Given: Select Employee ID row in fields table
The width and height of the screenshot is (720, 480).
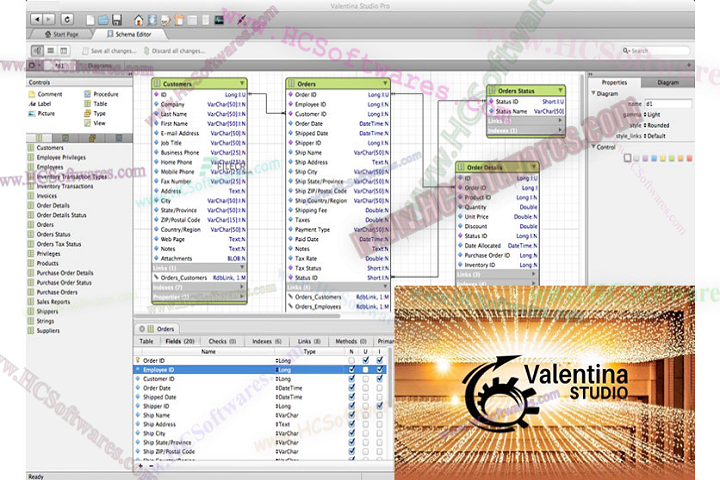Looking at the screenshot, I should (x=260, y=370).
